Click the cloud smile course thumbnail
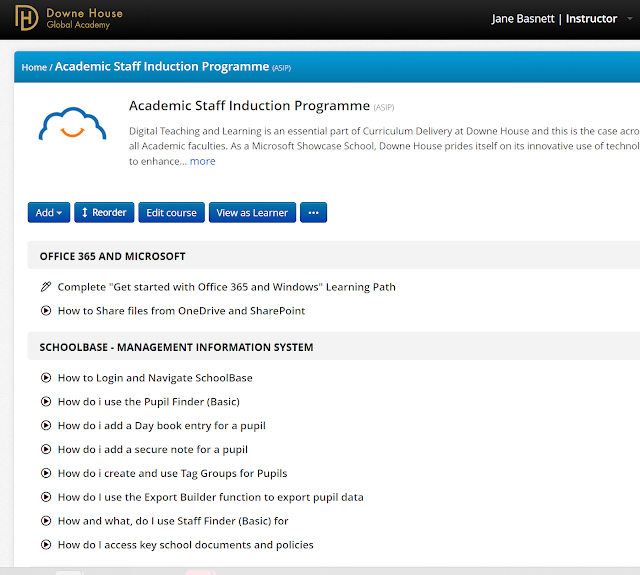This screenshot has width=640, height=575. 72,124
